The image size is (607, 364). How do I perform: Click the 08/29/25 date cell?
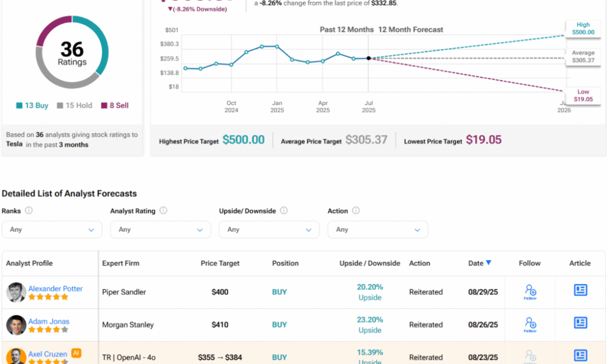pyautogui.click(x=483, y=292)
